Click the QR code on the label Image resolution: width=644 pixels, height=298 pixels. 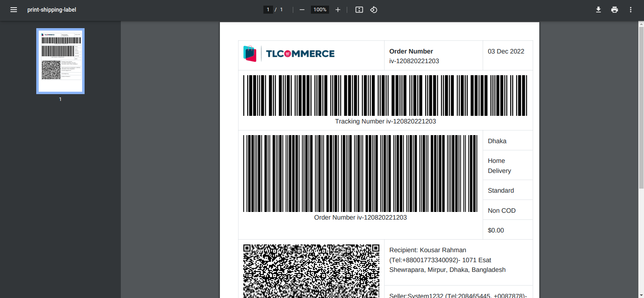click(311, 271)
